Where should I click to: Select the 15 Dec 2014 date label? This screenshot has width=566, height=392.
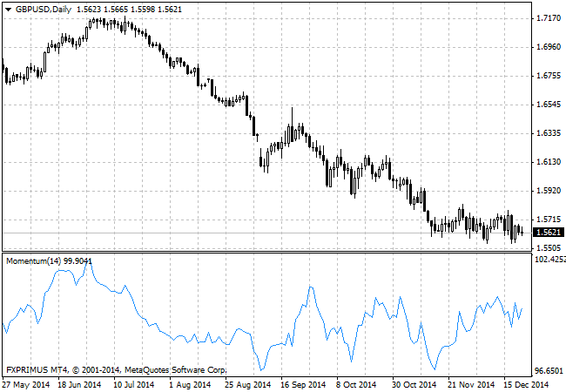click(524, 384)
